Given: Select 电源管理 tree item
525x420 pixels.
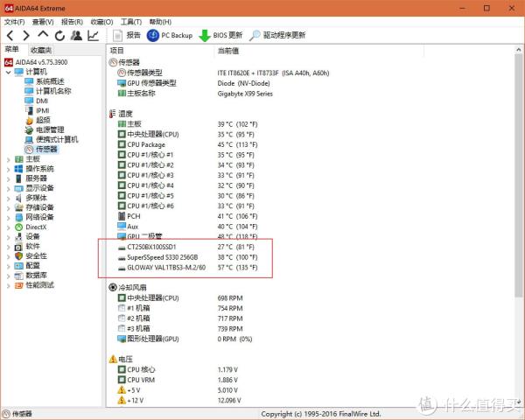Looking at the screenshot, I should (x=45, y=129).
